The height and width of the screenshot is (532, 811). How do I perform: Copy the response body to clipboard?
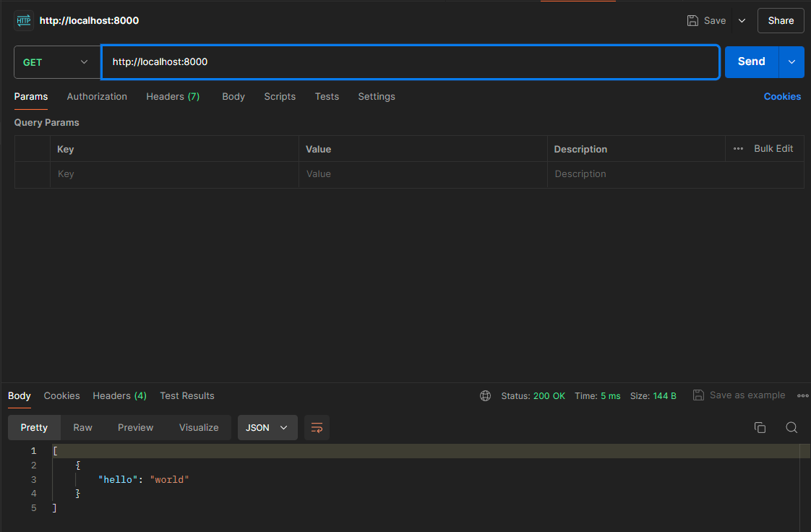[760, 428]
